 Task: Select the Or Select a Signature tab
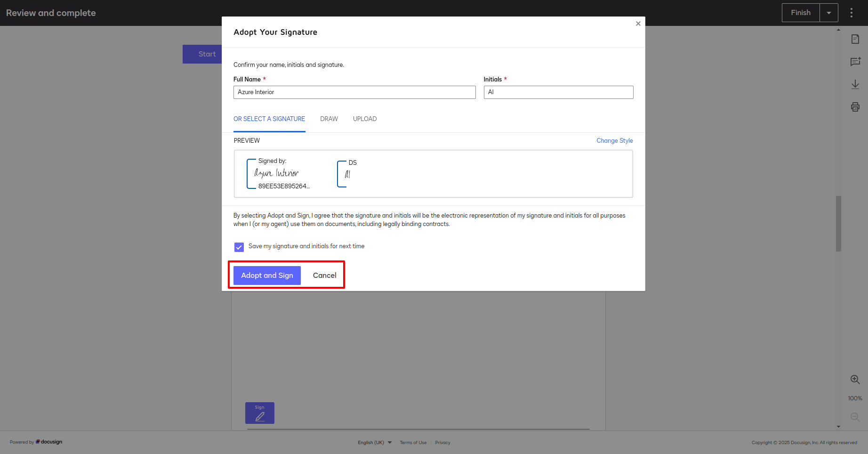pyautogui.click(x=269, y=119)
